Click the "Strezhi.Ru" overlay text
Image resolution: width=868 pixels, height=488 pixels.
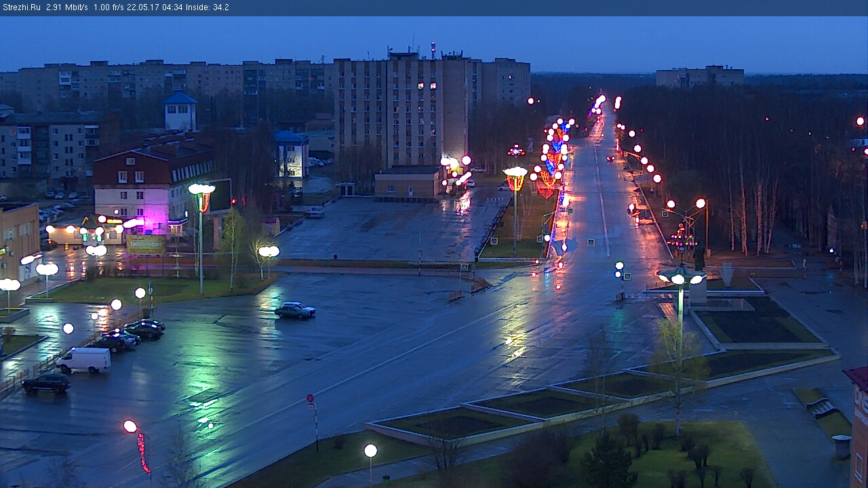pyautogui.click(x=22, y=7)
